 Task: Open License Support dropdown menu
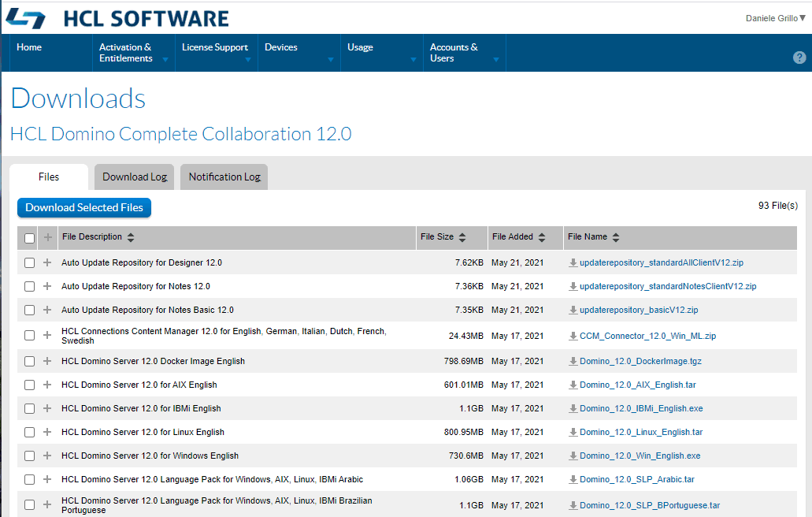[217, 53]
